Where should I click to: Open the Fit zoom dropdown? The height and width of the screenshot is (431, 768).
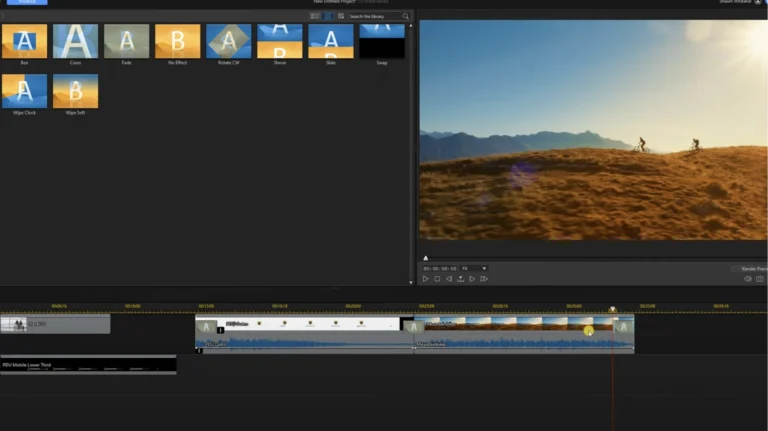pos(474,268)
